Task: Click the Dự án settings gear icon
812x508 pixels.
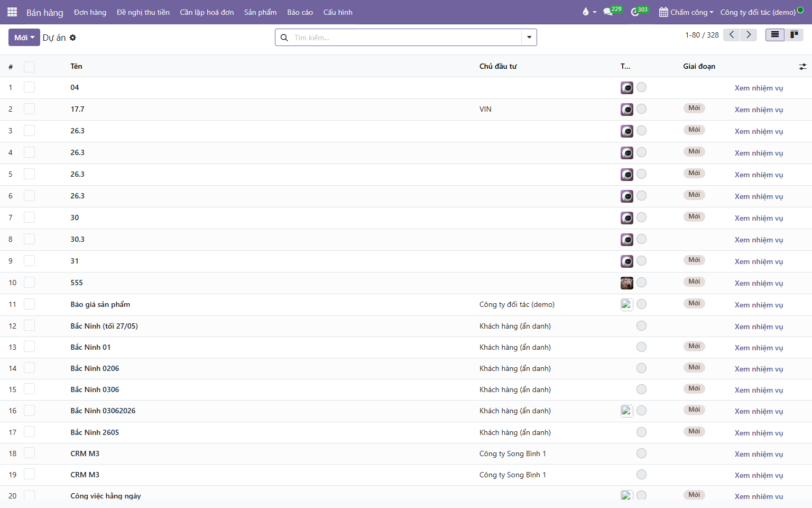Action: (73, 38)
